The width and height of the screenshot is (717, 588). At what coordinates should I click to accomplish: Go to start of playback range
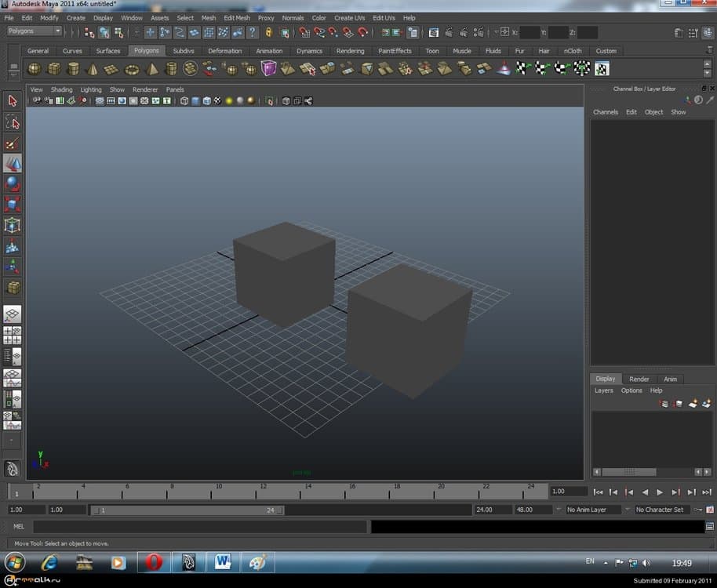(x=598, y=492)
